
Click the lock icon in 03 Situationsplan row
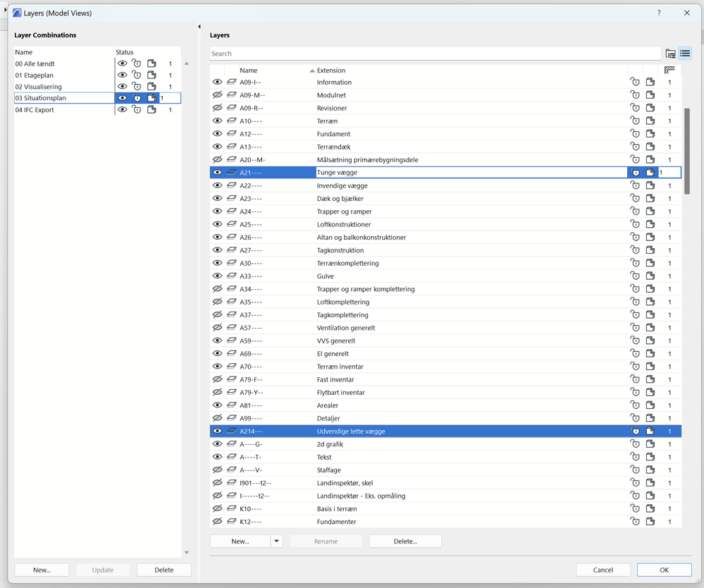click(x=137, y=97)
